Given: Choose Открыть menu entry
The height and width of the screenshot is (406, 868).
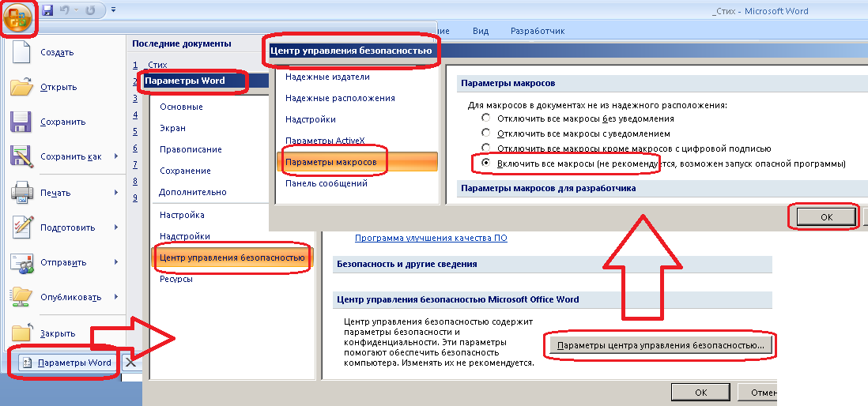Looking at the screenshot, I should click(58, 88).
